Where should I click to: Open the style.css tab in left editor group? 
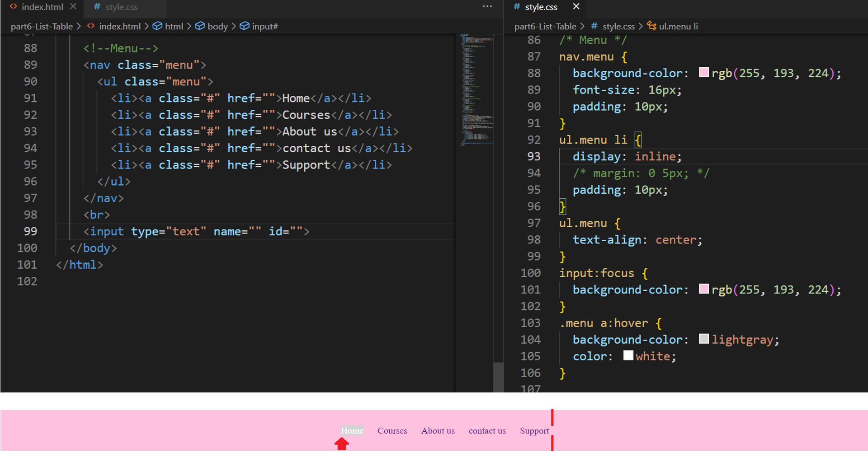tap(122, 7)
